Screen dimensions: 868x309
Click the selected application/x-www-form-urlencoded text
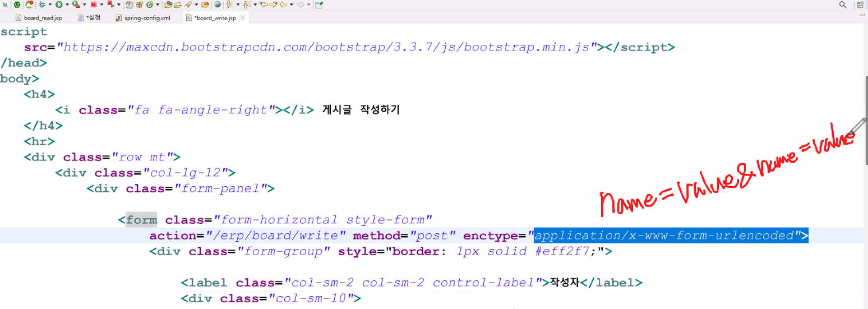(665, 236)
